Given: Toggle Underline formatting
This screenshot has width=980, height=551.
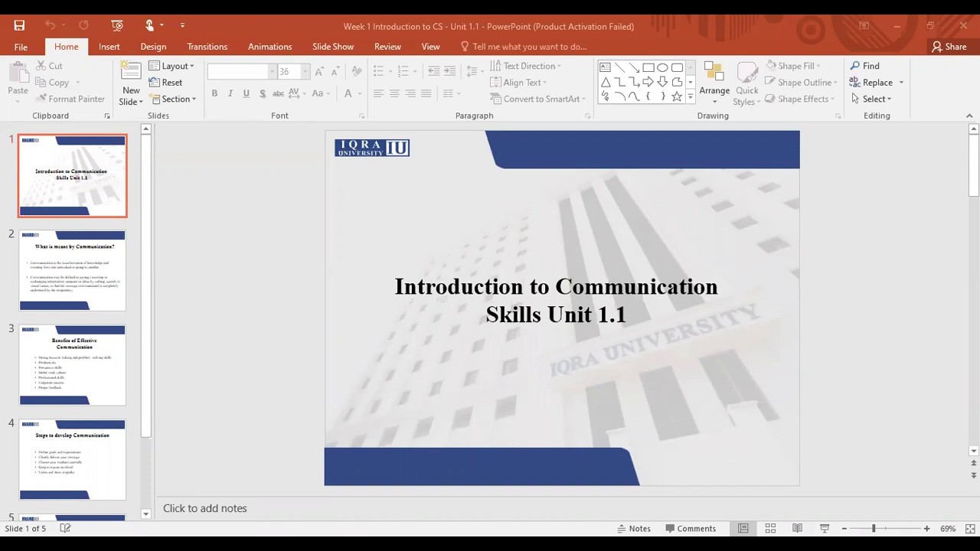Looking at the screenshot, I should tap(246, 93).
